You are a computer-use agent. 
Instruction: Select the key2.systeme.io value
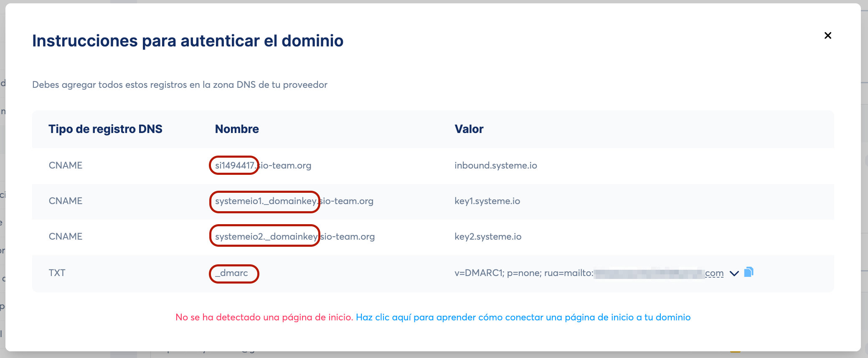pos(488,237)
